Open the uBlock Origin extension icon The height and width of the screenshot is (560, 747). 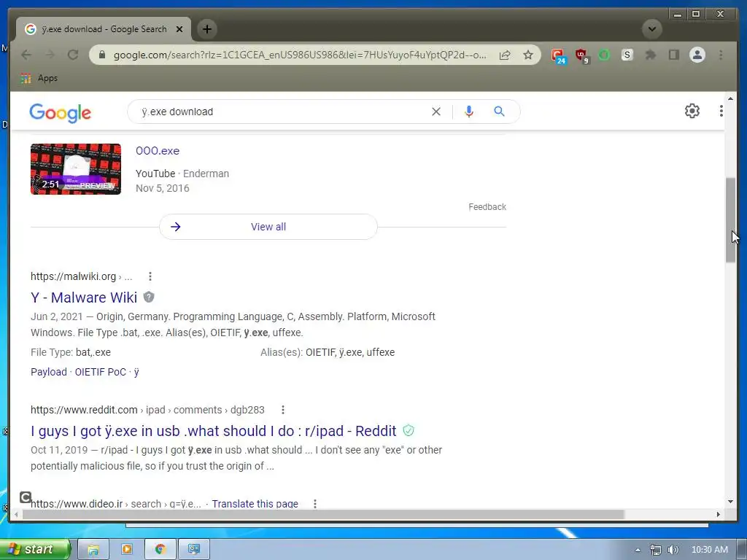581,55
